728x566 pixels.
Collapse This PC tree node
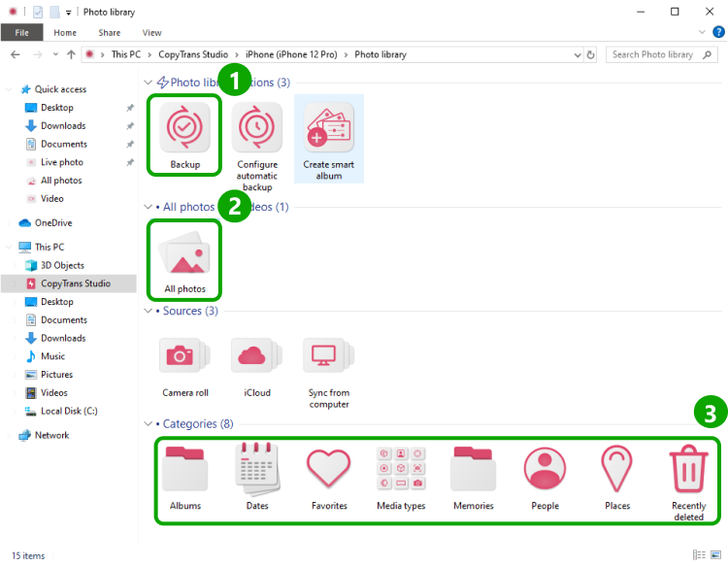coord(9,247)
